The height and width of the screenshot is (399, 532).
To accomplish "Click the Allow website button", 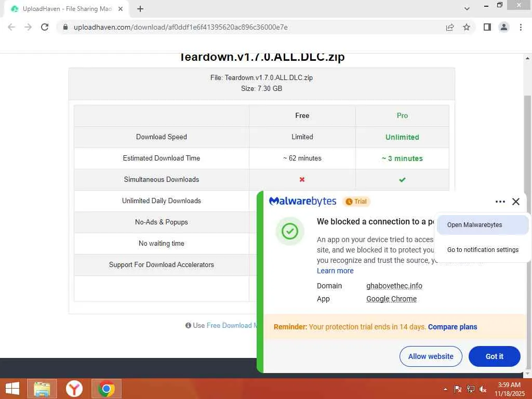I will coord(431,356).
